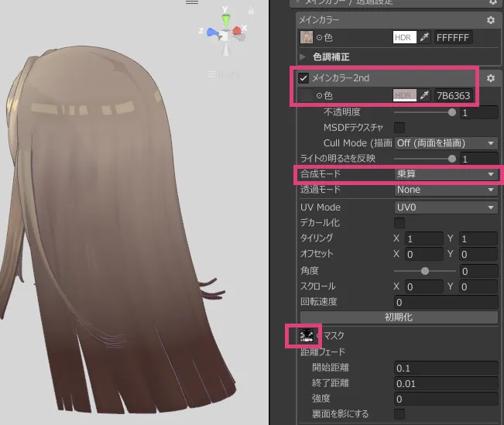
Task: Pick color with the 7B6363 eyedropper
Action: tap(423, 96)
